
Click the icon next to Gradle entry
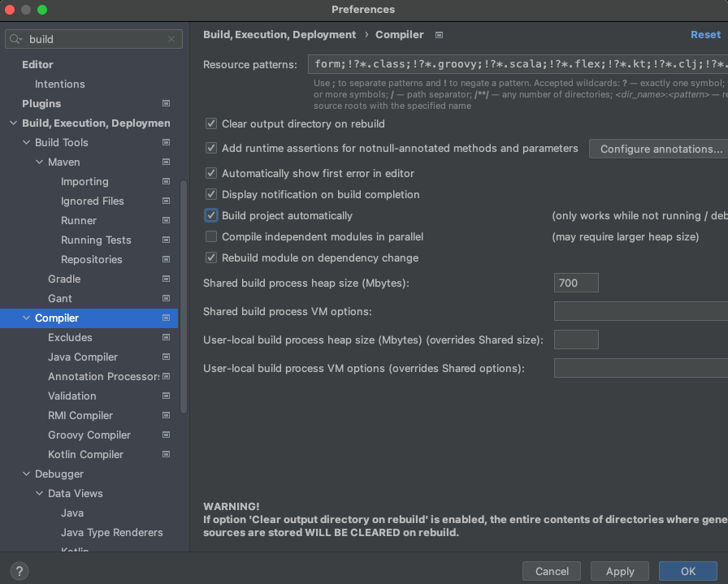pyautogui.click(x=166, y=279)
